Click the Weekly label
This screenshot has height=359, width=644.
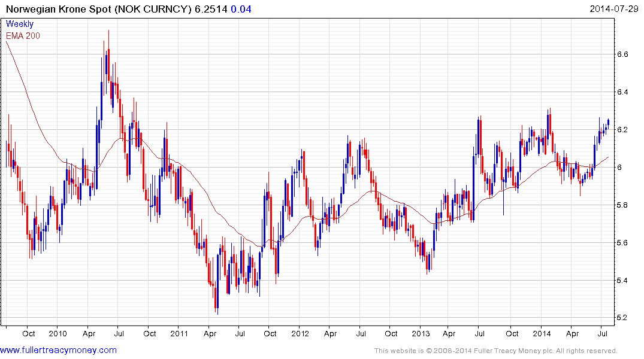[20, 24]
